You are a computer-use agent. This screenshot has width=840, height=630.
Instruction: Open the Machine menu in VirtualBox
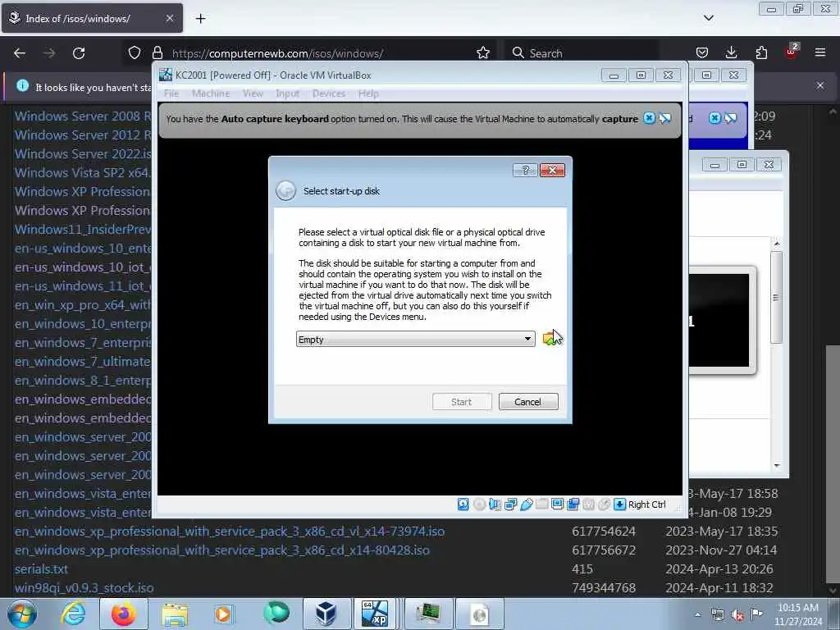(211, 94)
